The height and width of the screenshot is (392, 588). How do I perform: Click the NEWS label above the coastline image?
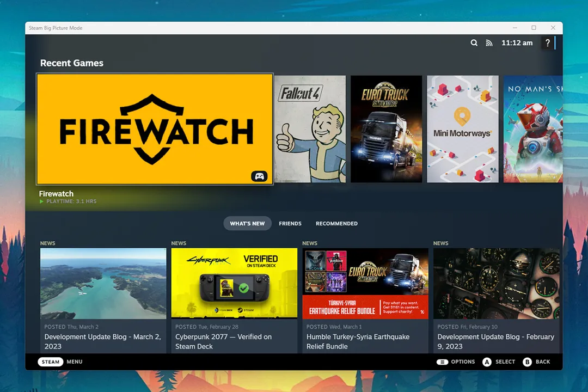(x=47, y=243)
